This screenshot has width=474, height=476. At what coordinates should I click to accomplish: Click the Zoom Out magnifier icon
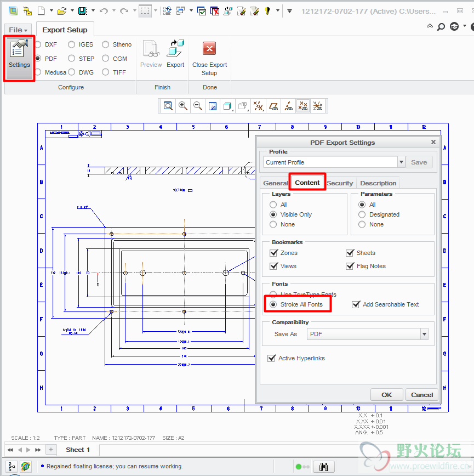198,106
